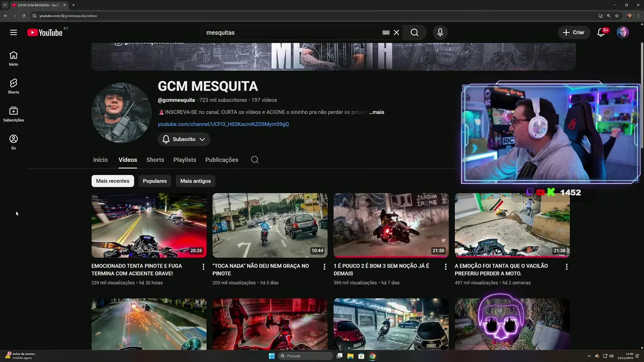Open the browser three-dot menu
This screenshot has width=644, height=362.
coord(639,16)
